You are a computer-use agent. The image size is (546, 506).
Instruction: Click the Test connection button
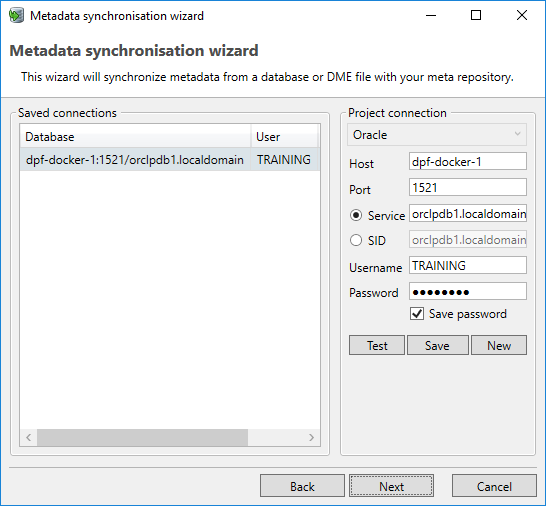(x=377, y=345)
